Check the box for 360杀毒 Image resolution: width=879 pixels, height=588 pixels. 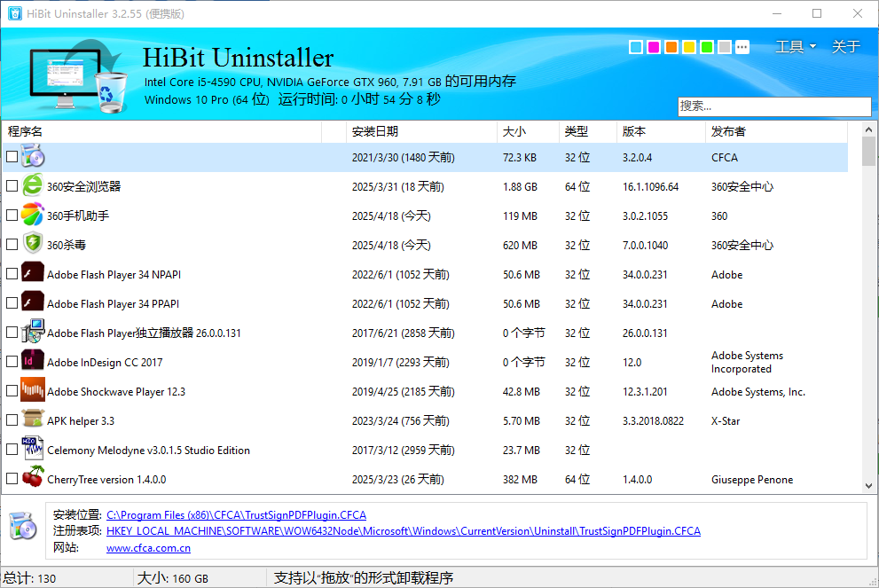click(12, 245)
